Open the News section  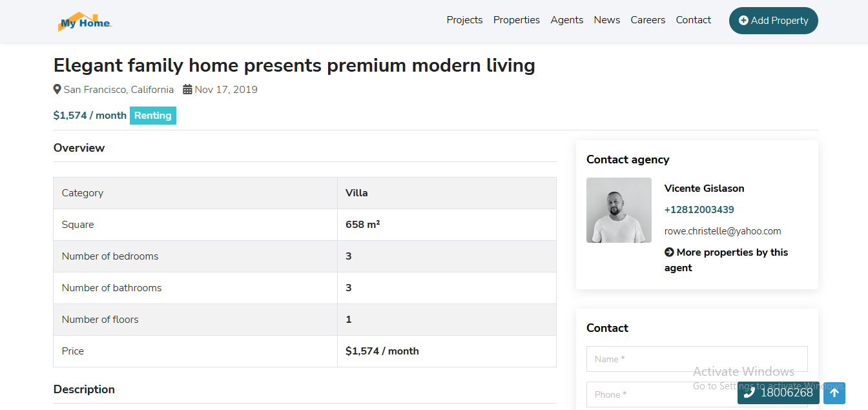pyautogui.click(x=607, y=20)
